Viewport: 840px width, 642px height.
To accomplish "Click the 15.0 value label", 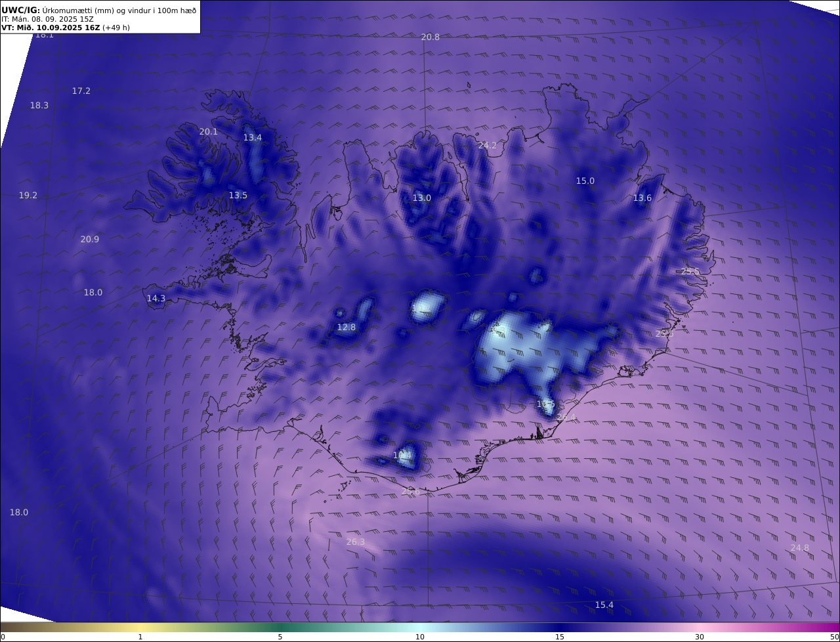I will (585, 181).
